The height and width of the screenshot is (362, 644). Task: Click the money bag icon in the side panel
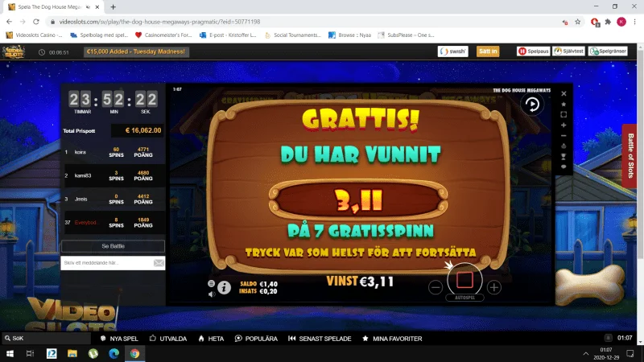pos(563,146)
